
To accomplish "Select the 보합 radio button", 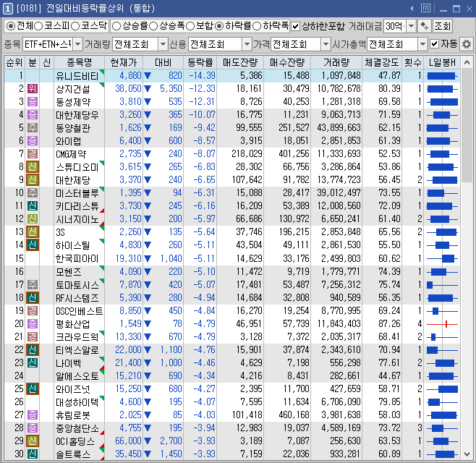I will click(190, 27).
